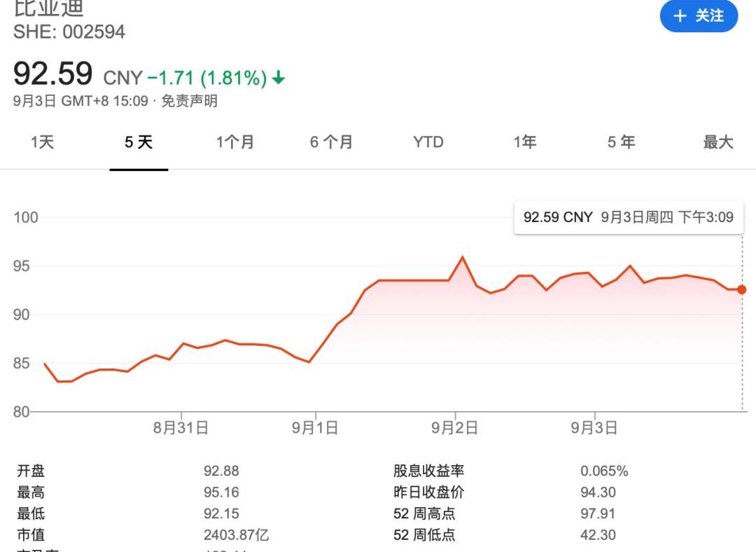Click the green downward arrow next to 1.81%
The height and width of the screenshot is (552, 756).
click(278, 78)
